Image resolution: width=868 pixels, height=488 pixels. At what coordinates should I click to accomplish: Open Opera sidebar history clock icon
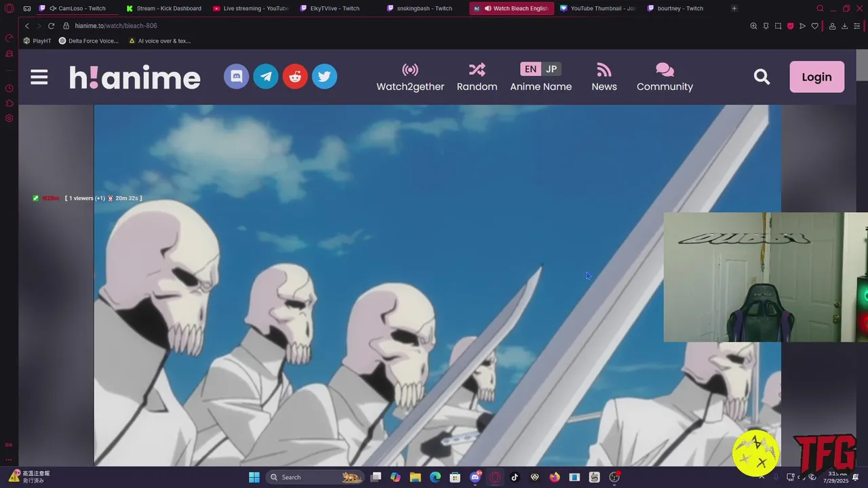(9, 88)
